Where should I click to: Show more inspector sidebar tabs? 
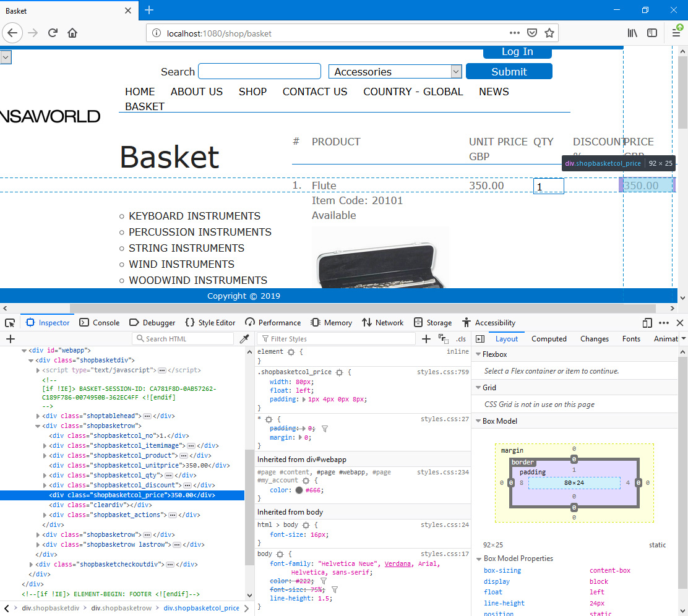pos(683,338)
